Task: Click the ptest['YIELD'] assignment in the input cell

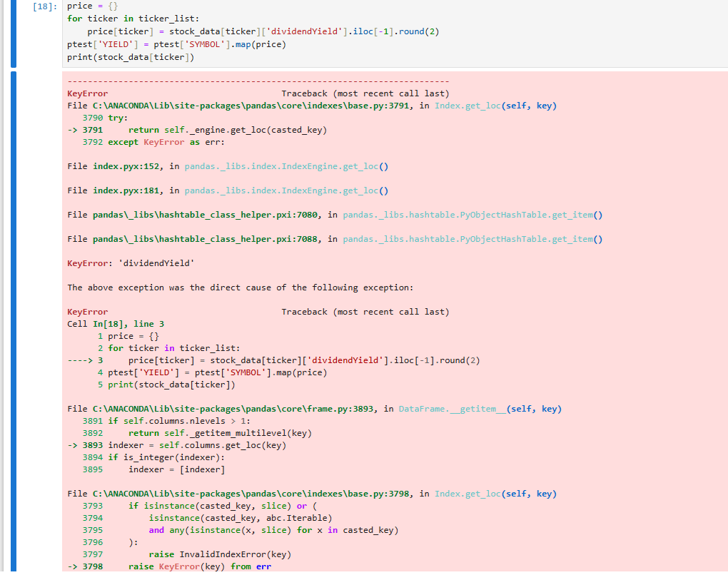Action: (x=176, y=44)
